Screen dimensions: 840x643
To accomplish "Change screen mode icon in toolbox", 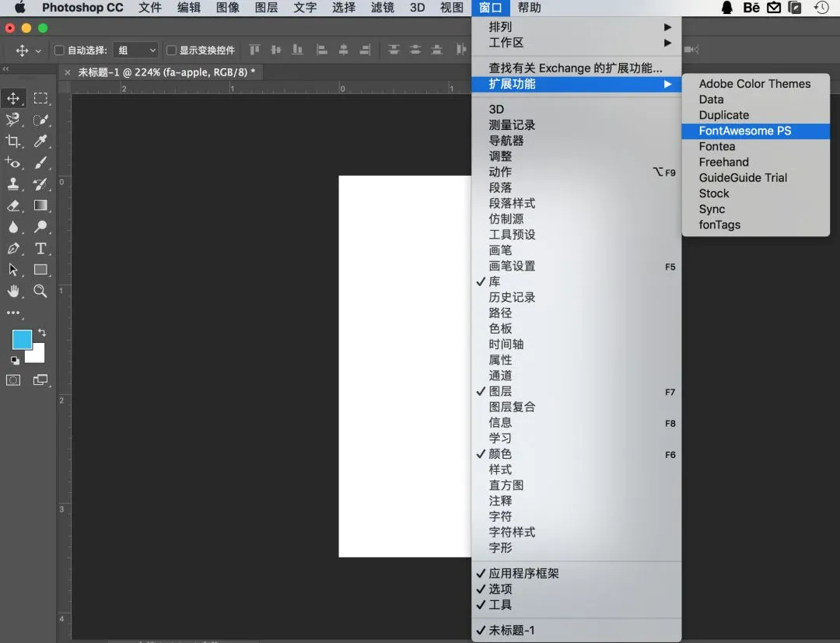I will coord(40,380).
